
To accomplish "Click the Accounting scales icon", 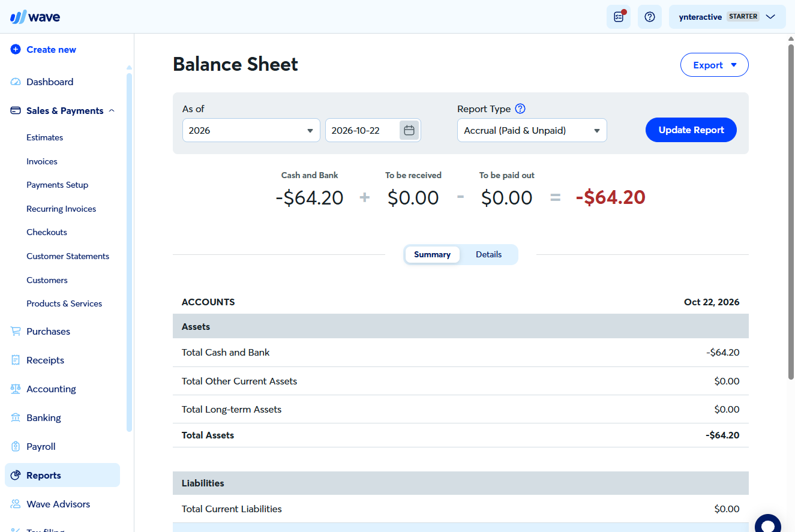I will (16, 389).
